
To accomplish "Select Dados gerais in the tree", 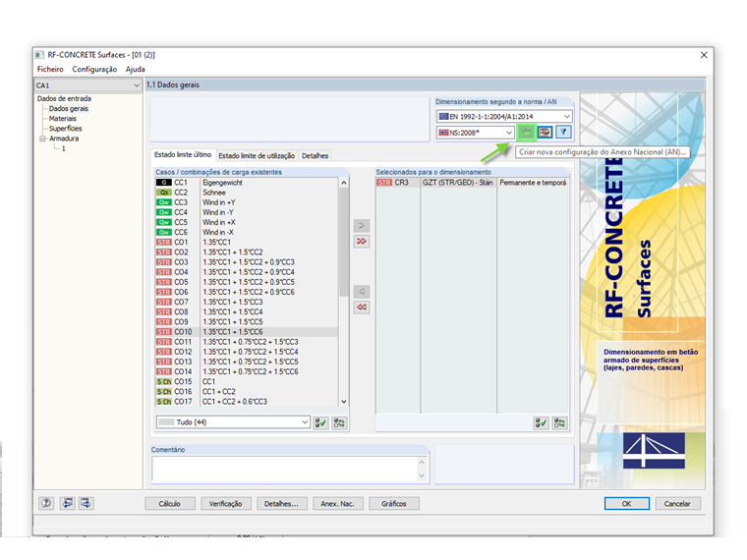I will [x=69, y=109].
